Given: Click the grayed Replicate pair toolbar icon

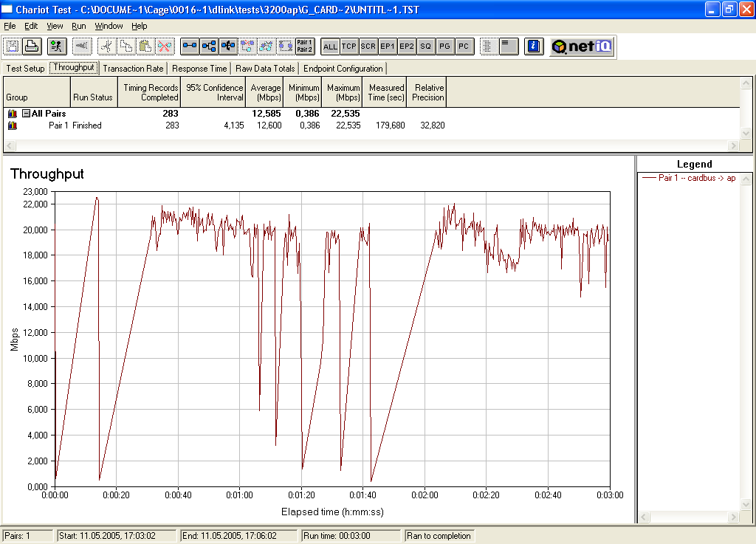Looking at the screenshot, I should [x=247, y=47].
